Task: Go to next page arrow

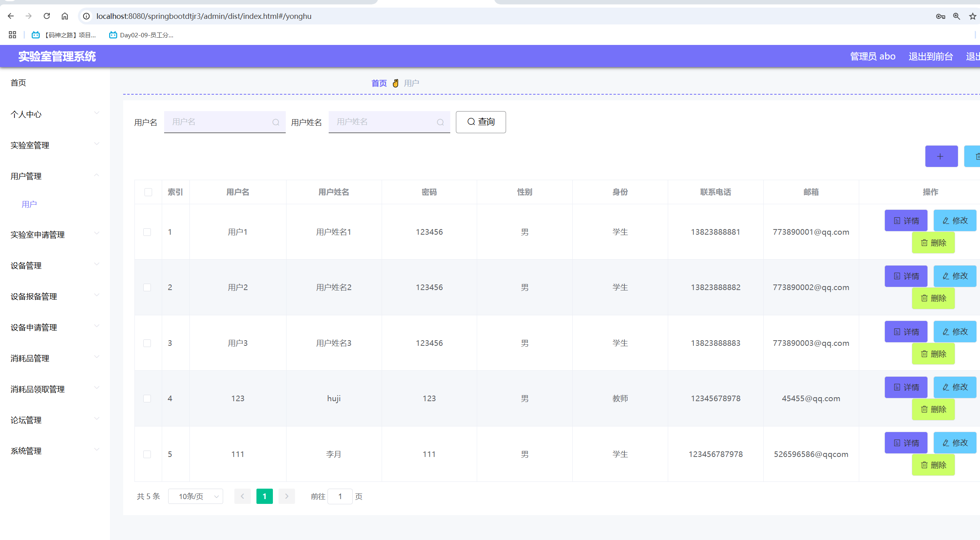Action: click(x=287, y=496)
